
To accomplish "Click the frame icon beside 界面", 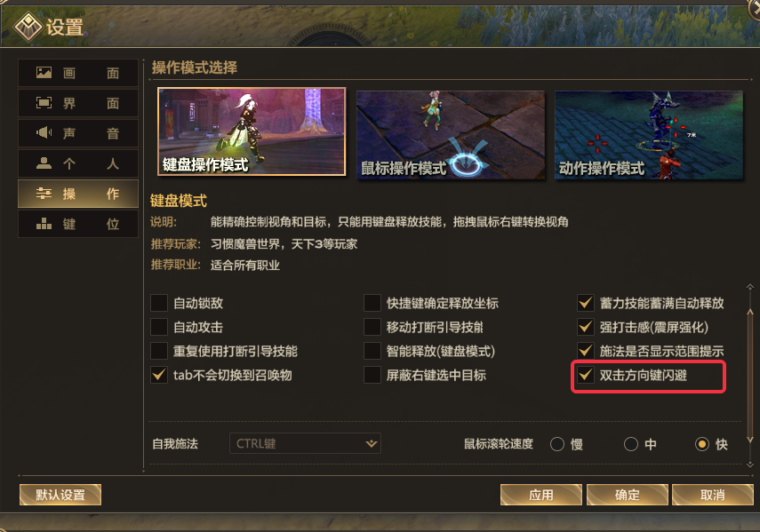I will (x=44, y=103).
